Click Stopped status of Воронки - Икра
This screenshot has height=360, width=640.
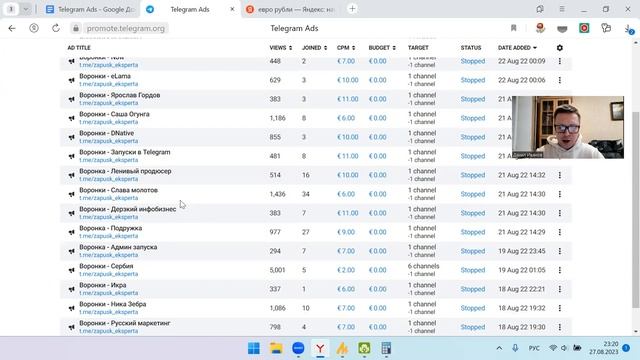coord(473,289)
